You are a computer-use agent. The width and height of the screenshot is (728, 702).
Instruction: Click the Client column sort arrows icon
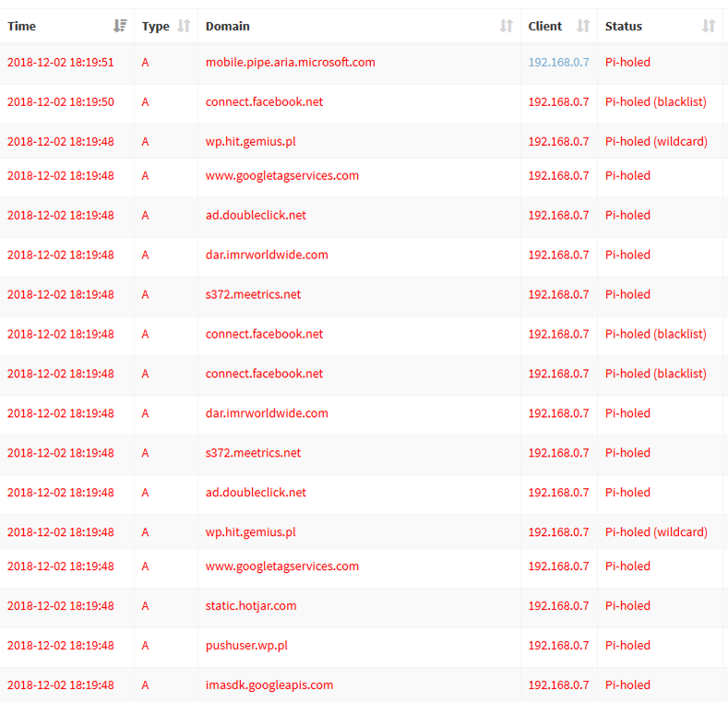583,26
